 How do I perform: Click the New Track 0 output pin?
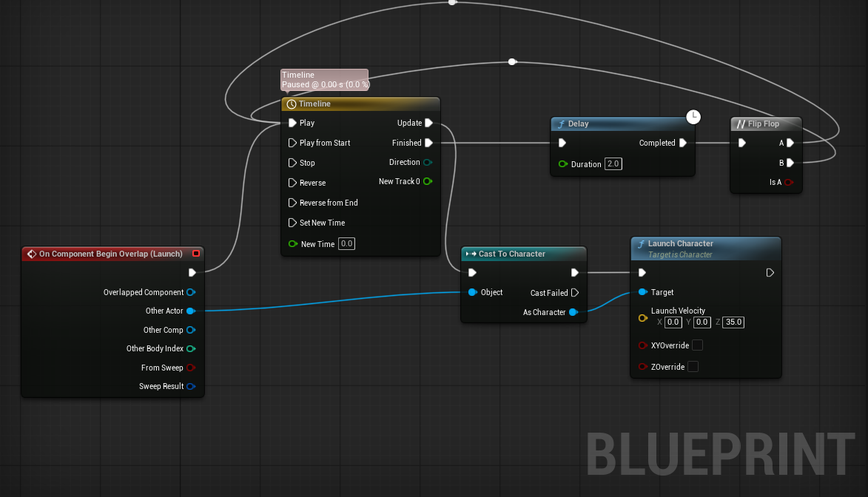428,181
